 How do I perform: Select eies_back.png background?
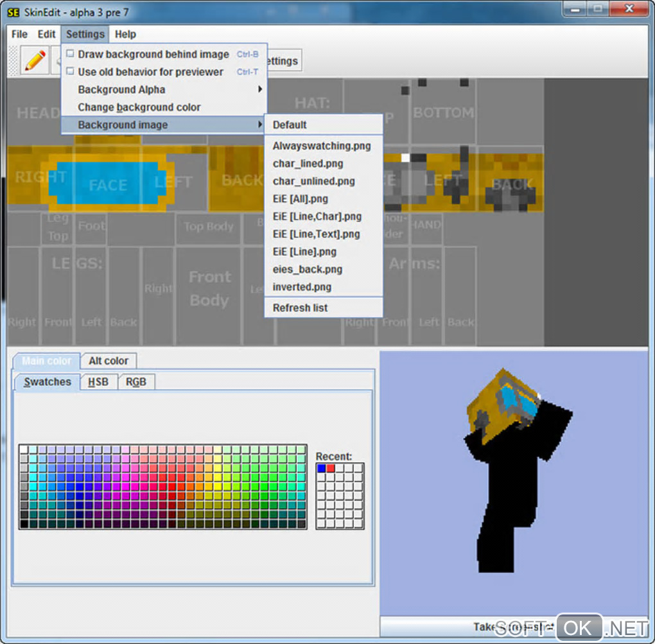tap(324, 270)
